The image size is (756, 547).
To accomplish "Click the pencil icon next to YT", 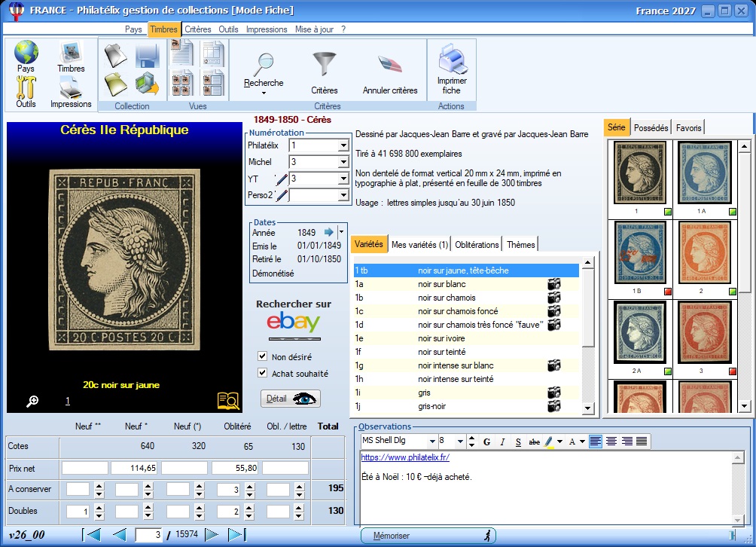I will click(282, 179).
